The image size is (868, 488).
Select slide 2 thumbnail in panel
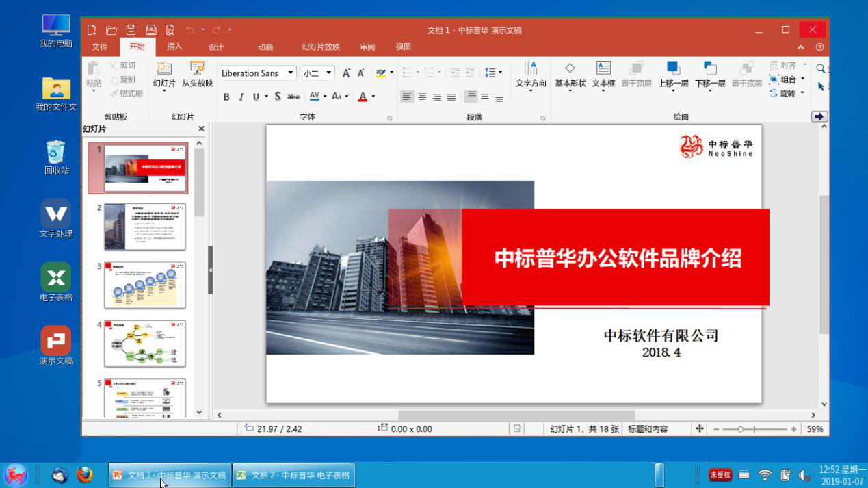tap(144, 227)
